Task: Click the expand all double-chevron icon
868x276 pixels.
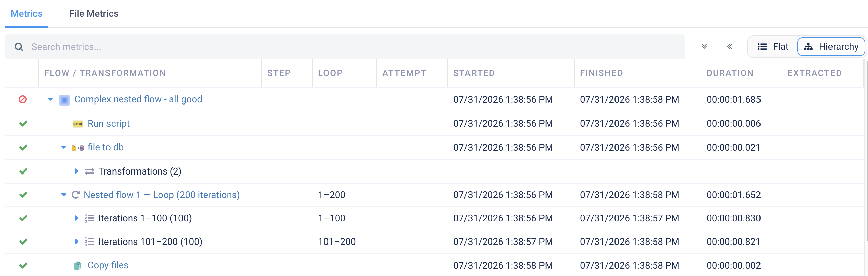Action: tap(704, 47)
